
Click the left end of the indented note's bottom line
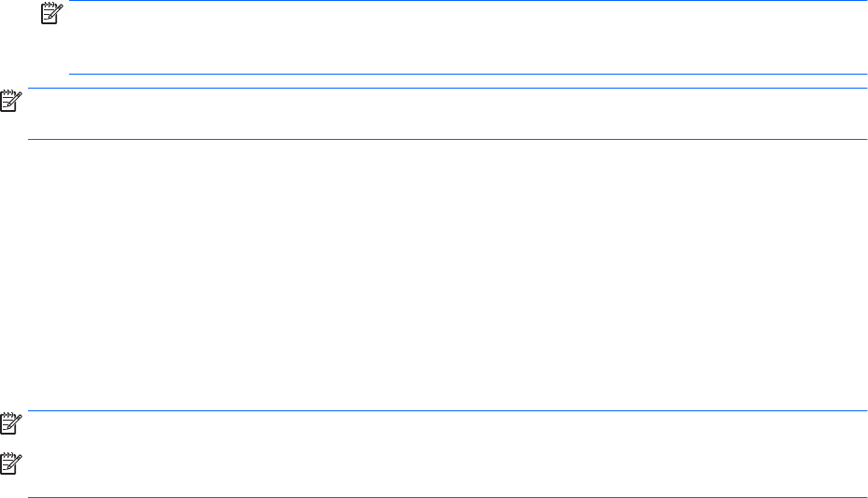(73, 75)
